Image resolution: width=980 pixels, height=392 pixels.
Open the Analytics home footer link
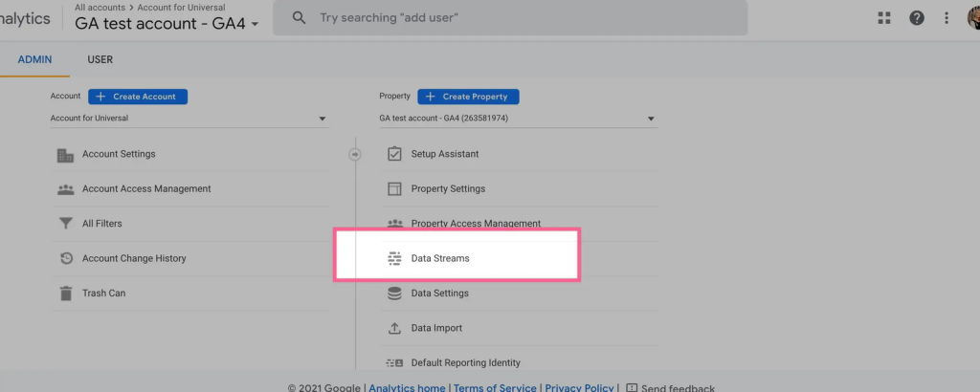[x=407, y=388]
